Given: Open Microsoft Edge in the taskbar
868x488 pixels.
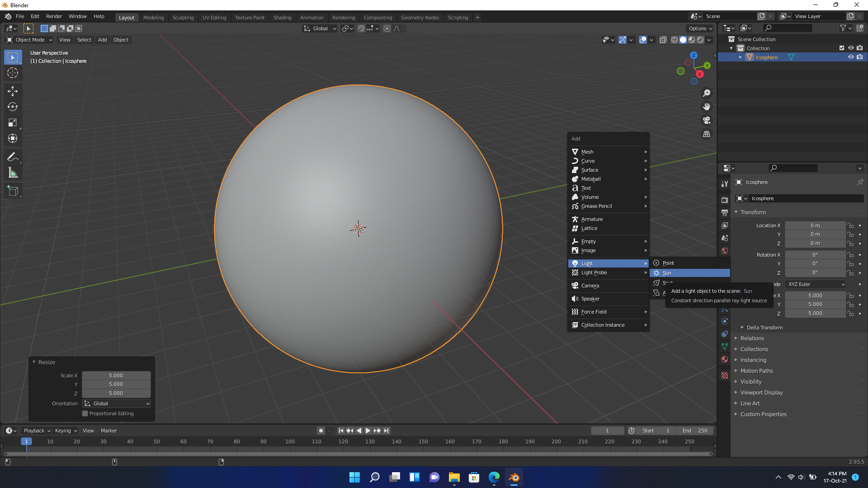Looking at the screenshot, I should tap(494, 477).
